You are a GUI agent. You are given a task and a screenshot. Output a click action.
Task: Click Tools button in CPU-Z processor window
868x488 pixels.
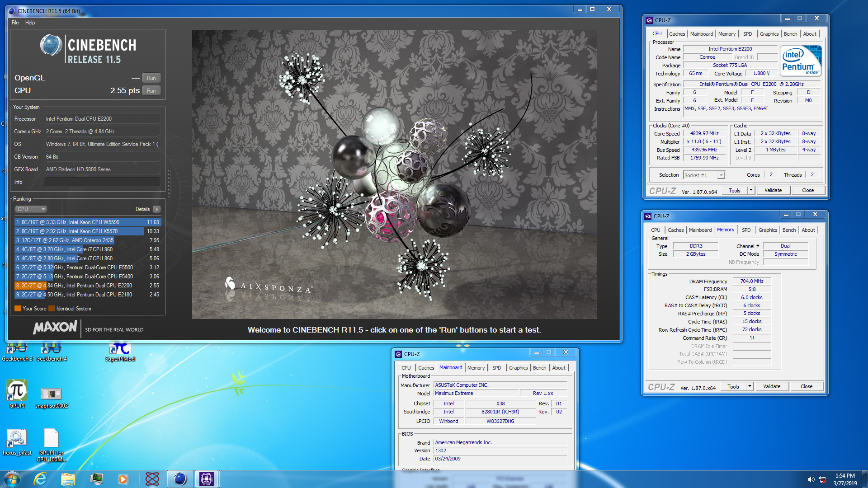[734, 190]
